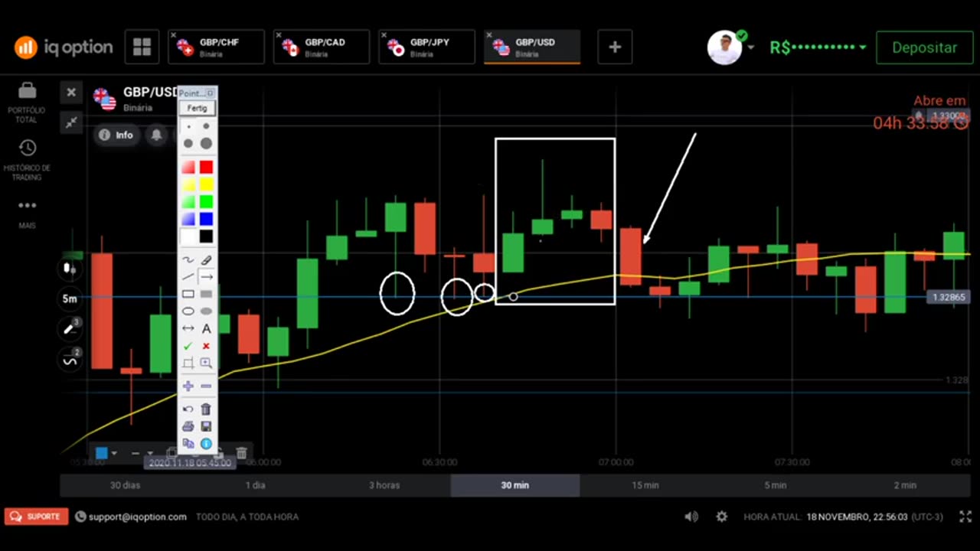Set range to 1 dia

point(255,485)
